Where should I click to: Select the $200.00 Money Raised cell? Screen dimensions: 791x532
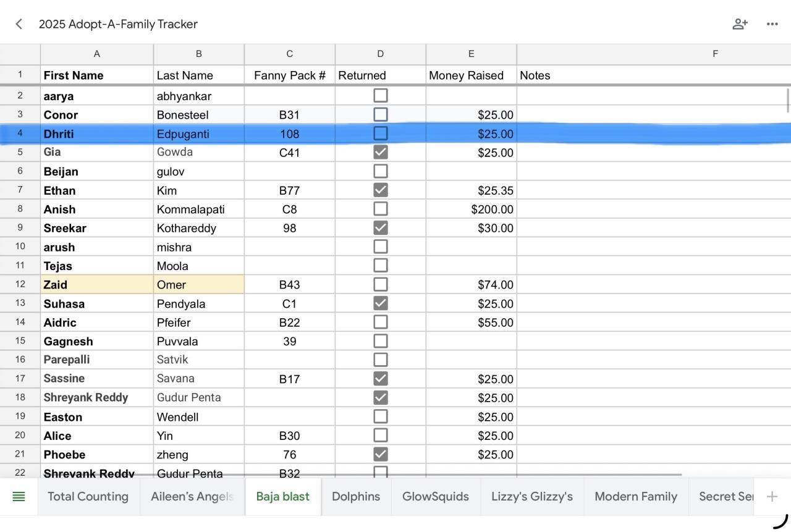471,209
